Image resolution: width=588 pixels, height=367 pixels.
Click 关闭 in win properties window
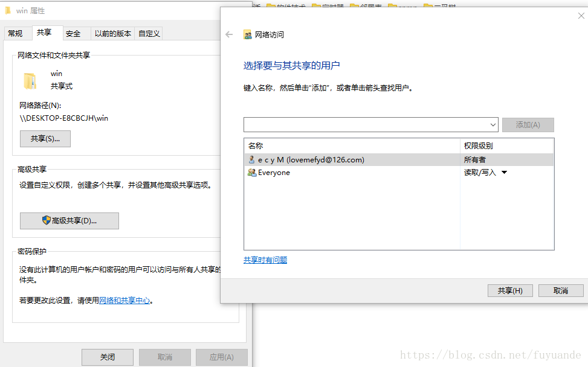click(x=108, y=357)
